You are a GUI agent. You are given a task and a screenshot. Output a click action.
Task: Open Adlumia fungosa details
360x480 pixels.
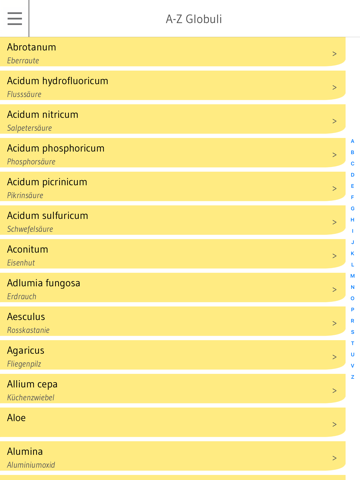pyautogui.click(x=173, y=287)
